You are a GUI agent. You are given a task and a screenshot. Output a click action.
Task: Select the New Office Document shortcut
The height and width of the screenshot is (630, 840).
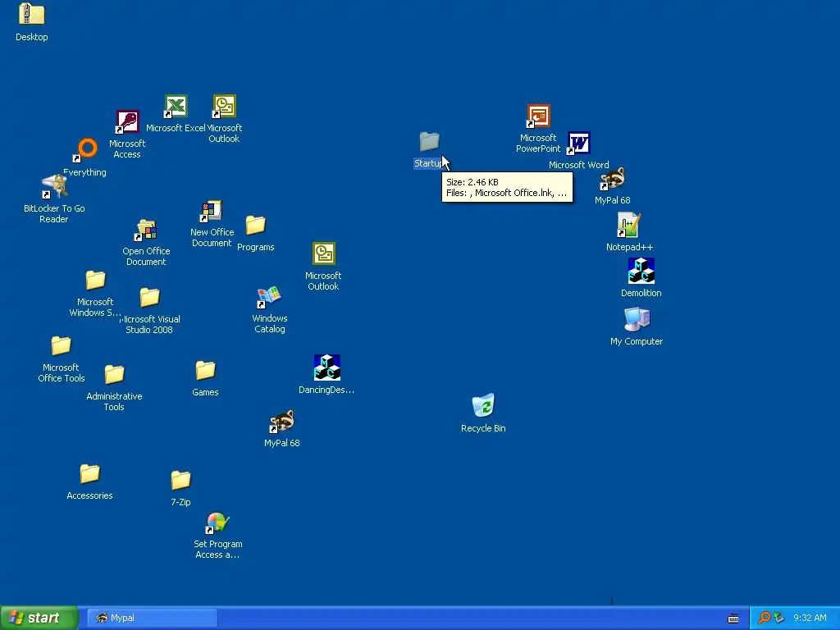(212, 211)
